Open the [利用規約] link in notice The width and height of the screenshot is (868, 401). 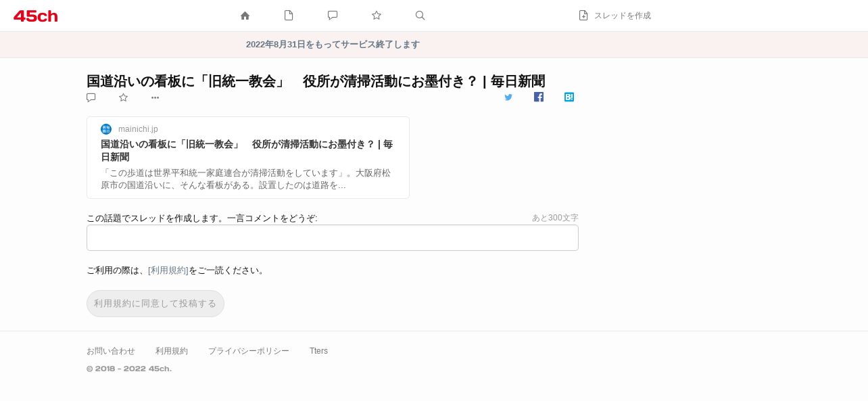168,270
